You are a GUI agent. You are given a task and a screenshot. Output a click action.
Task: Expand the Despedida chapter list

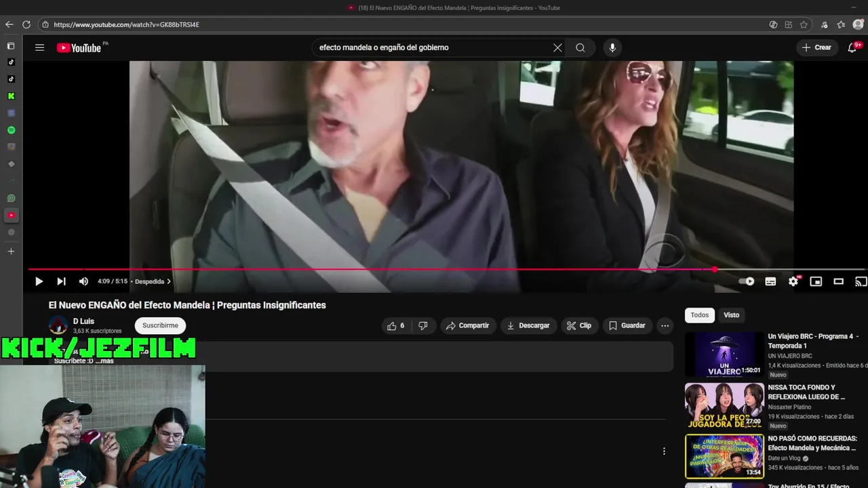pyautogui.click(x=153, y=281)
